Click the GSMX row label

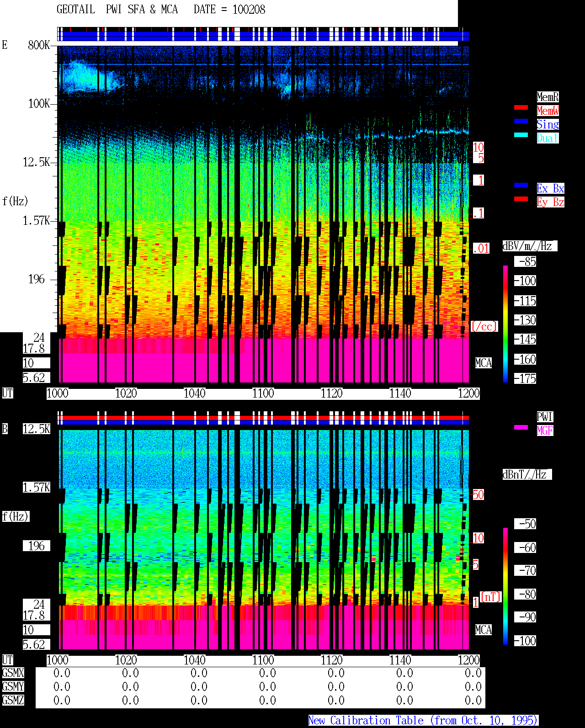pyautogui.click(x=13, y=673)
